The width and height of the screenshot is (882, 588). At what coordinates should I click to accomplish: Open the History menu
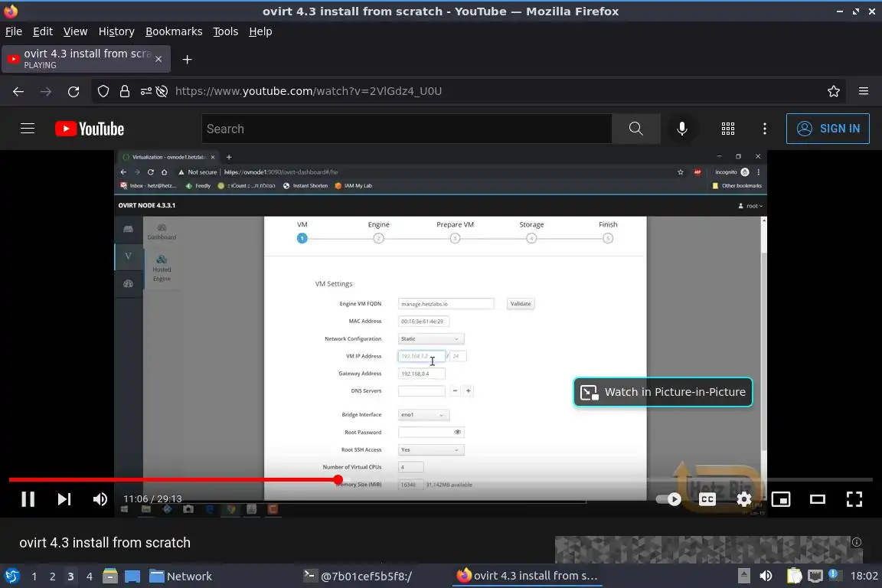[x=116, y=31]
